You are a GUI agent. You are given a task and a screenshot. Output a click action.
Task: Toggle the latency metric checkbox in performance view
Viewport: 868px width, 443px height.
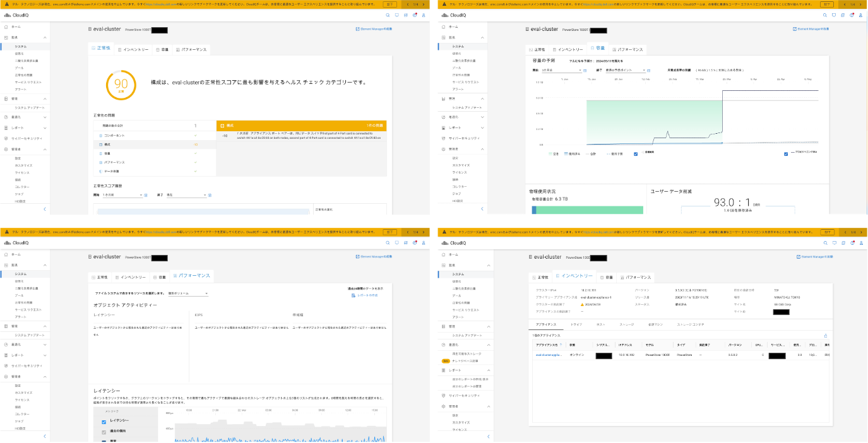click(x=104, y=421)
